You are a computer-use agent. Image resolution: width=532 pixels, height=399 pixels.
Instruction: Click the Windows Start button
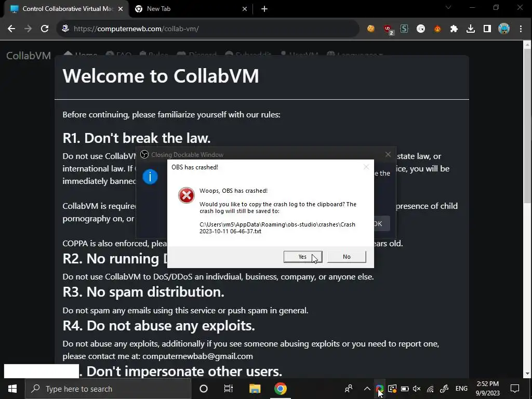point(12,389)
